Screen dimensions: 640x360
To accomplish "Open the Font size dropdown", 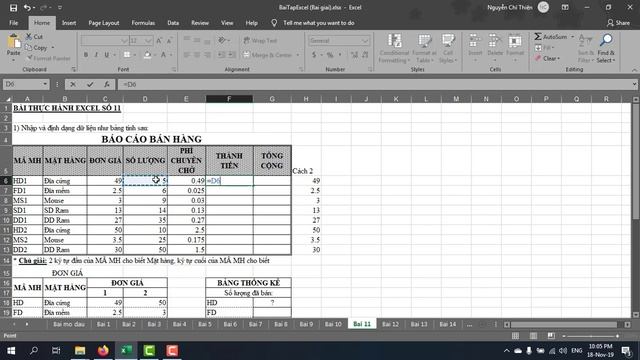I will (149, 40).
